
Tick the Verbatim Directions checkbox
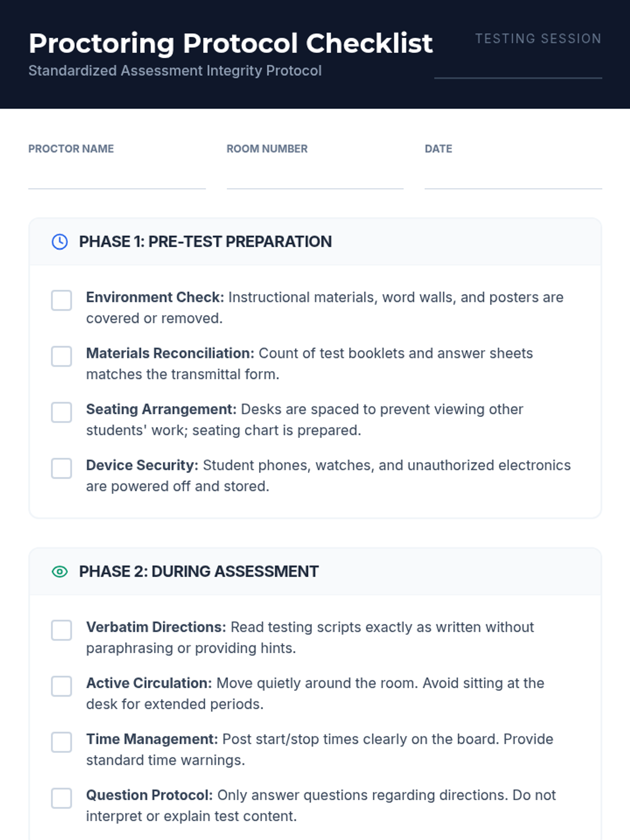coord(61,630)
